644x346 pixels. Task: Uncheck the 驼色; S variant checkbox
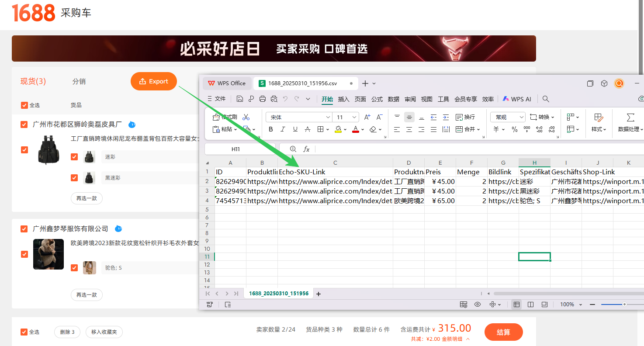click(x=74, y=267)
